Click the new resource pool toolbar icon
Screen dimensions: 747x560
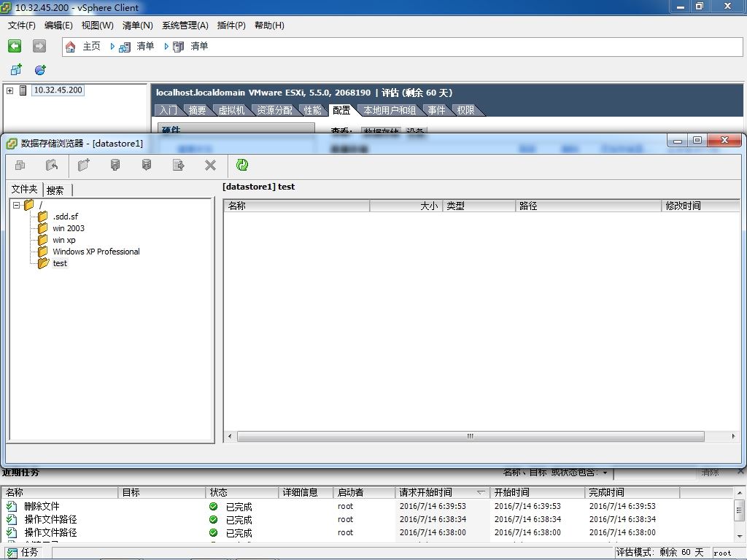[41, 70]
